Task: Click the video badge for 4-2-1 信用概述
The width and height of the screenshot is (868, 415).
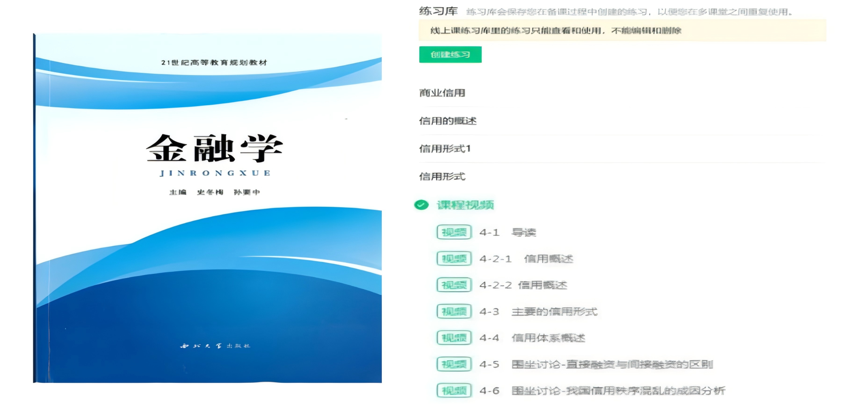Action: tap(454, 259)
